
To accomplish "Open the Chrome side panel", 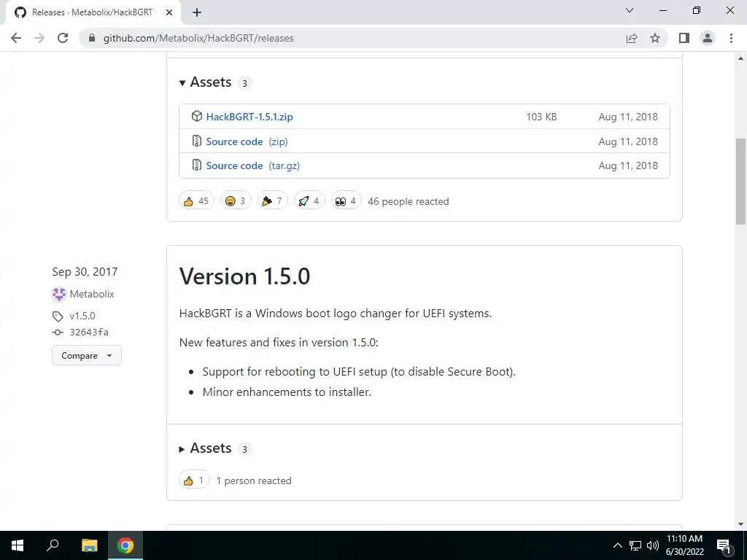I will pos(684,38).
